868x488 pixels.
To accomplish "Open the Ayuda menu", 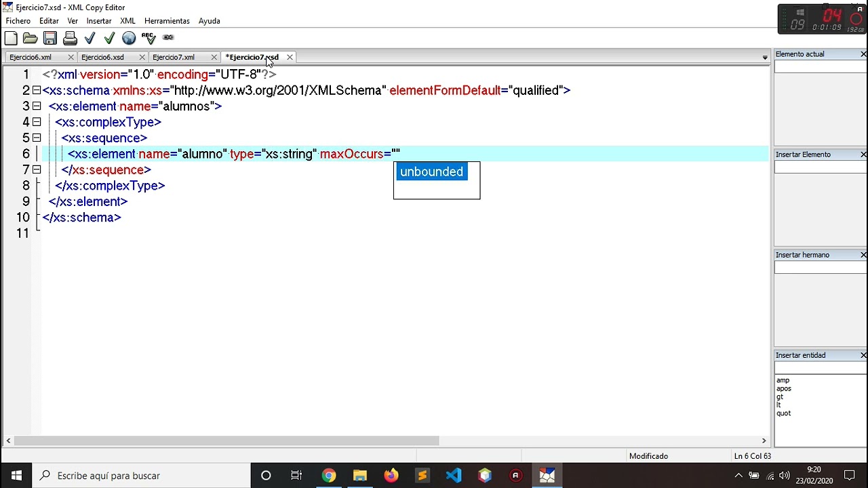I will pos(210,21).
